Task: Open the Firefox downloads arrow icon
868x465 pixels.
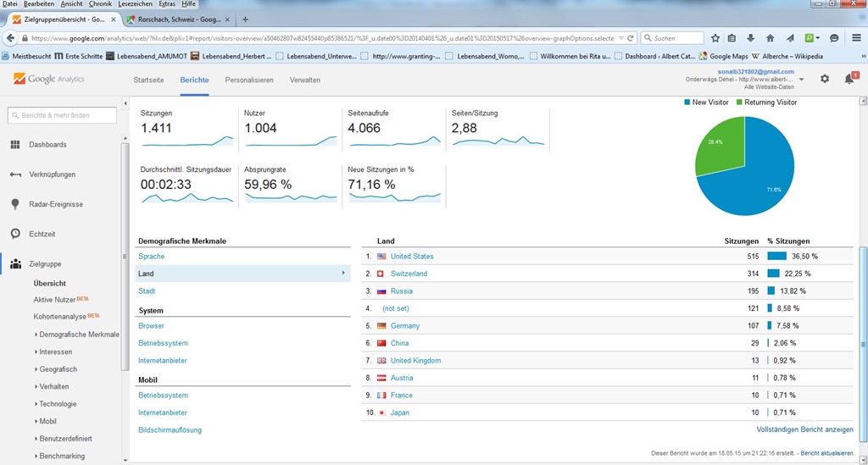Action: [751, 38]
